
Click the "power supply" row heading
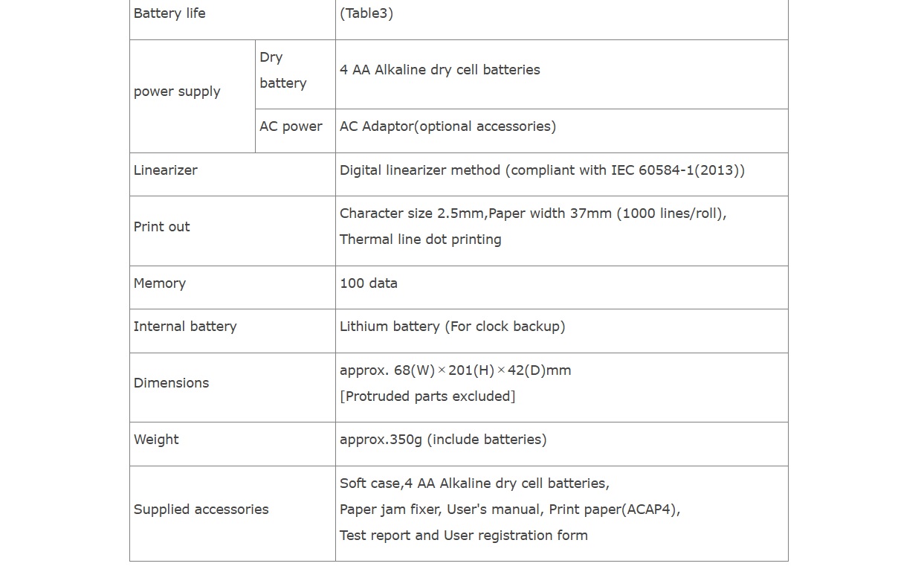(x=177, y=91)
